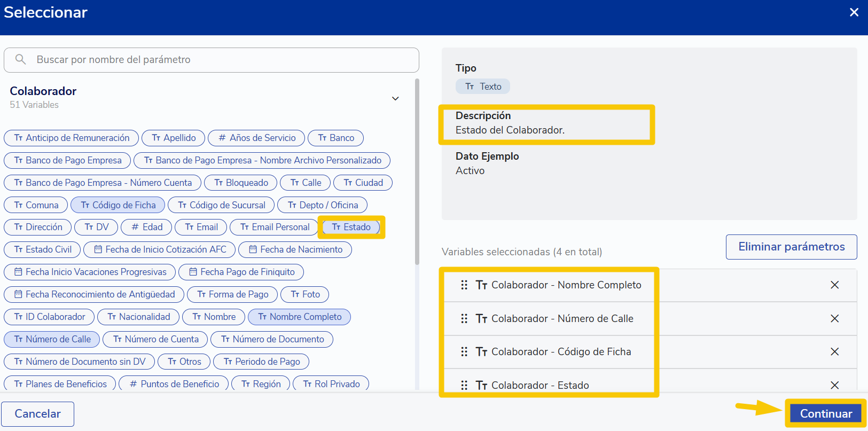Viewport: 868px width, 431px height.
Task: Close the Seleccionar dialog
Action: coord(854,12)
